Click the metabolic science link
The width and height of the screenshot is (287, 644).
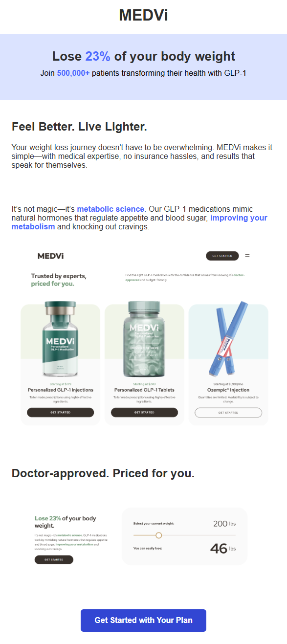[x=110, y=209]
